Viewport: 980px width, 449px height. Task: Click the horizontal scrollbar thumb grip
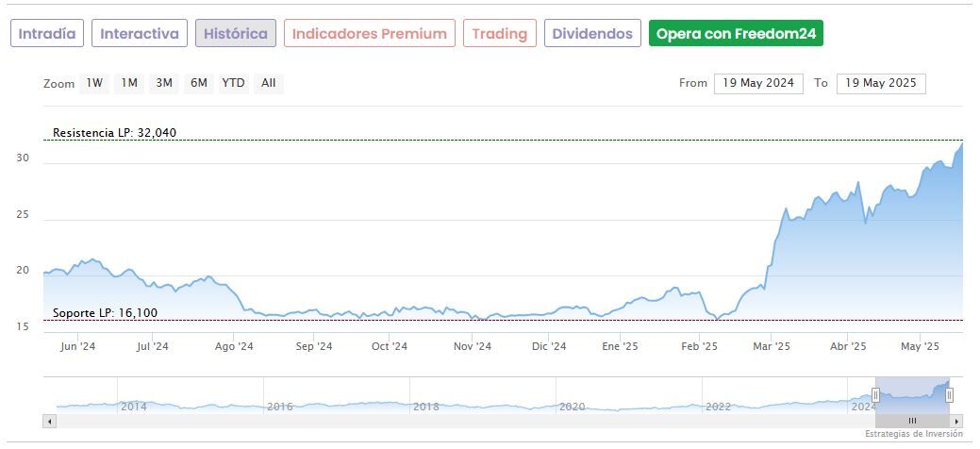pyautogui.click(x=912, y=421)
